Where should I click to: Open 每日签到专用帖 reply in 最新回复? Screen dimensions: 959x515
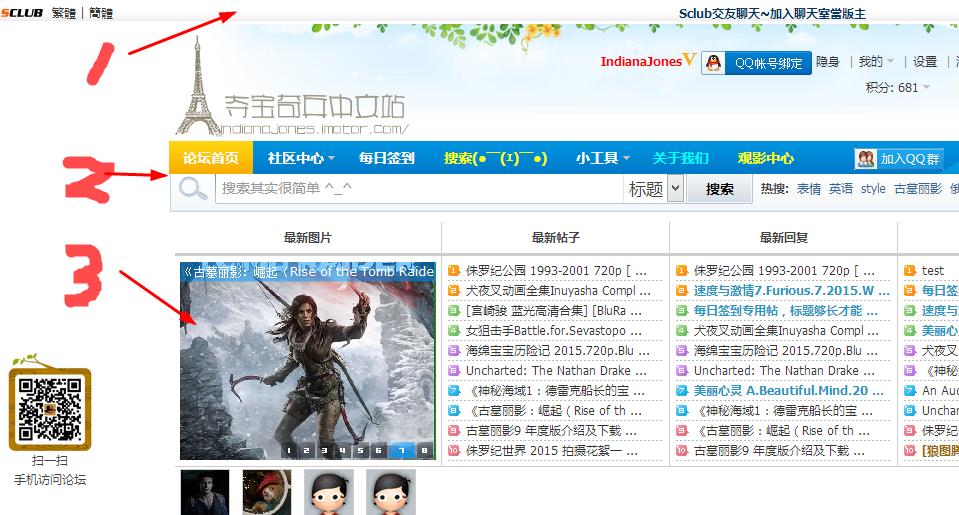pyautogui.click(x=785, y=311)
